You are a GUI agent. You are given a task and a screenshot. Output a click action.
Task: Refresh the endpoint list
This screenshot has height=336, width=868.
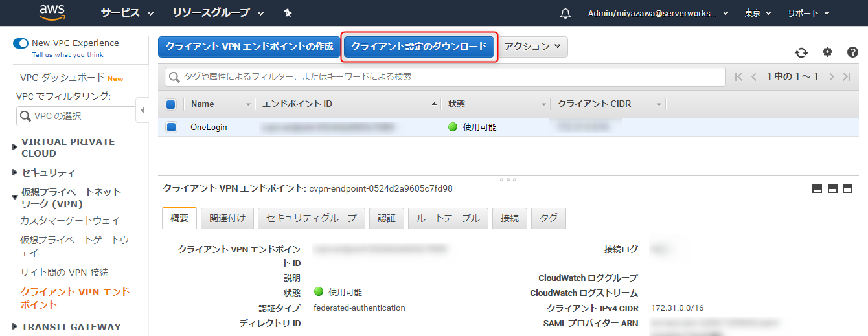coord(802,52)
